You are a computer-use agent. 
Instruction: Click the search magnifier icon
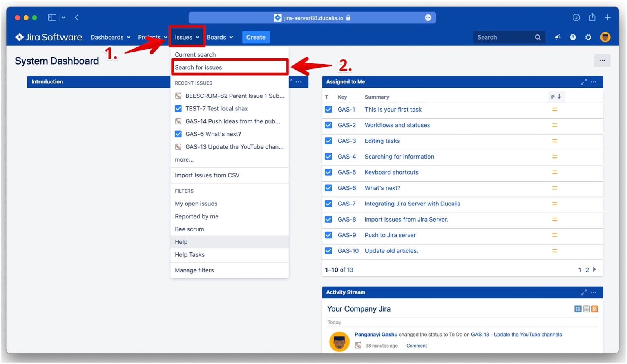click(538, 37)
